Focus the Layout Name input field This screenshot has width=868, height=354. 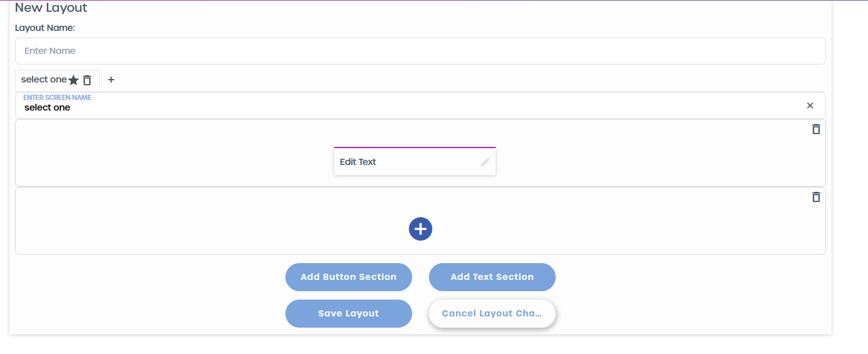click(421, 51)
